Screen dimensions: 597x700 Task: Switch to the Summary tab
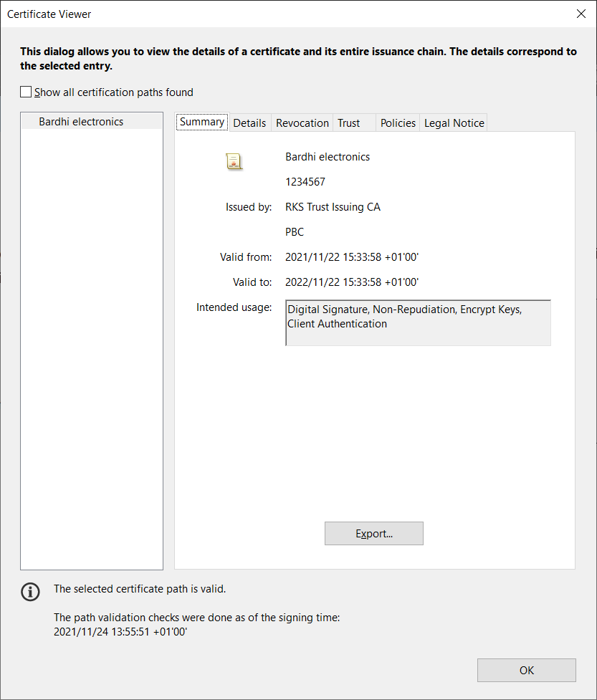pos(202,122)
